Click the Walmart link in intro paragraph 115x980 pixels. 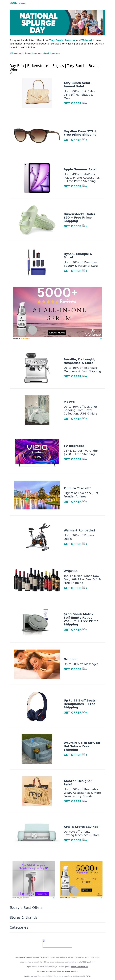coord(87,40)
